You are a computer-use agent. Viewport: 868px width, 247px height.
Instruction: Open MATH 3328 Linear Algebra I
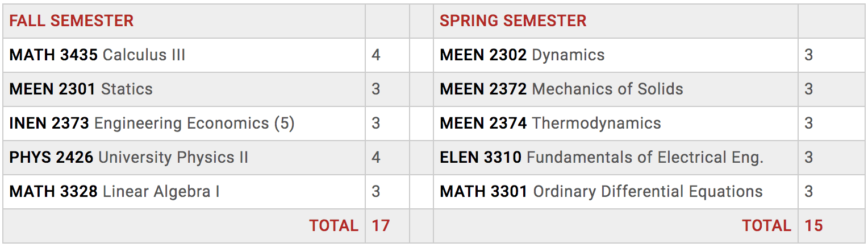click(x=114, y=192)
